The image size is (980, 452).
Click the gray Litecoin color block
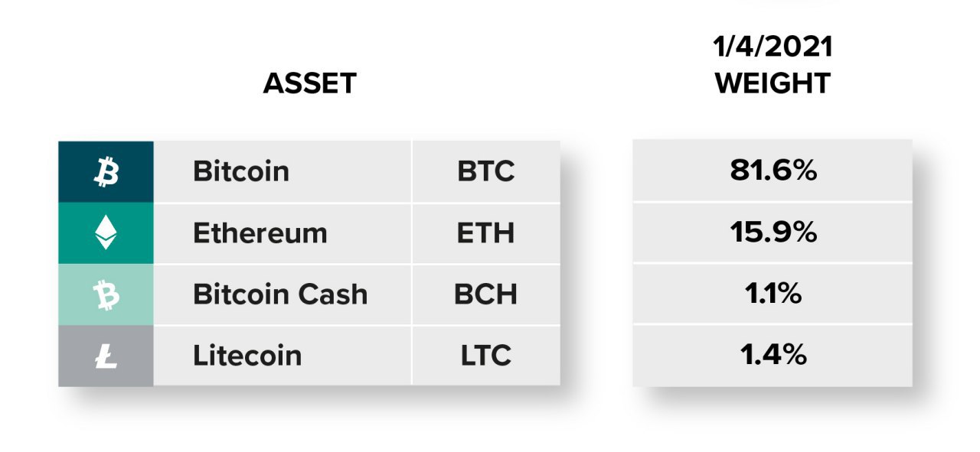pyautogui.click(x=106, y=356)
